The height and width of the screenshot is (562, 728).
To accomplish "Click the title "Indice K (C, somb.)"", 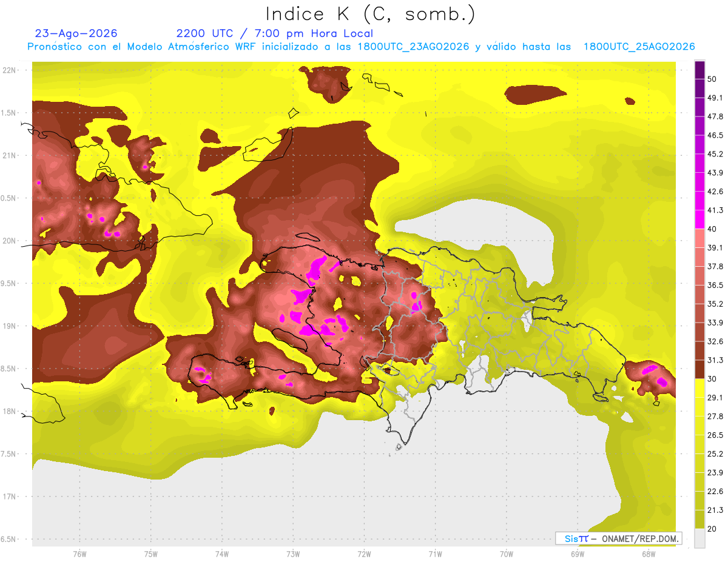I will [x=371, y=15].
